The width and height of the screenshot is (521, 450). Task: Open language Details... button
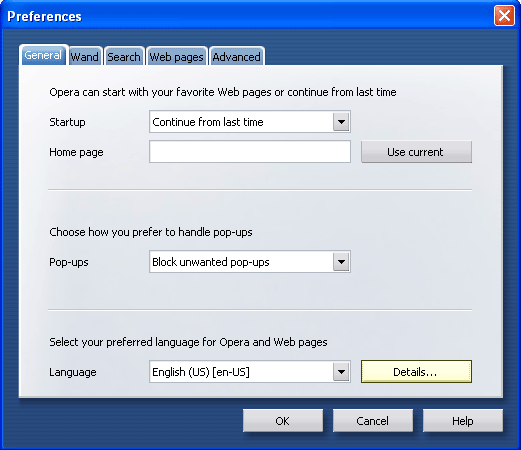416,372
